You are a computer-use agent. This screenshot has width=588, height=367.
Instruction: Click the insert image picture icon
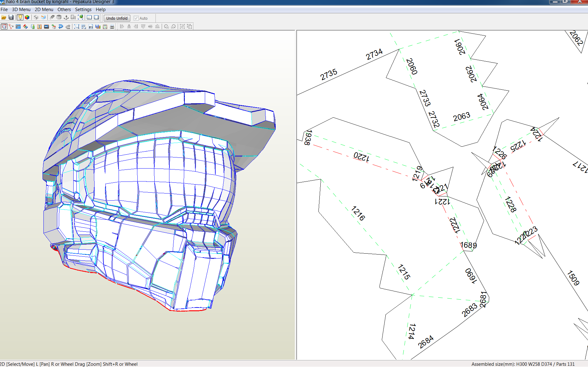pos(47,27)
